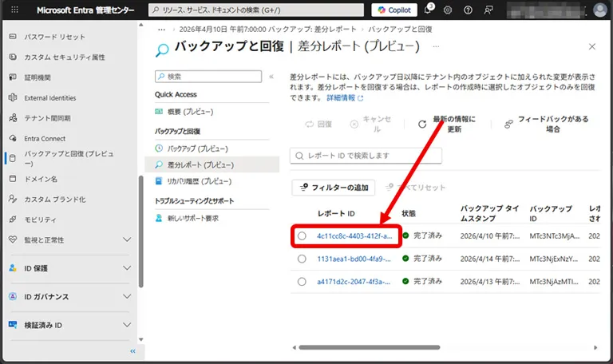
Task: Click 状態 column header
Action: [x=409, y=213]
